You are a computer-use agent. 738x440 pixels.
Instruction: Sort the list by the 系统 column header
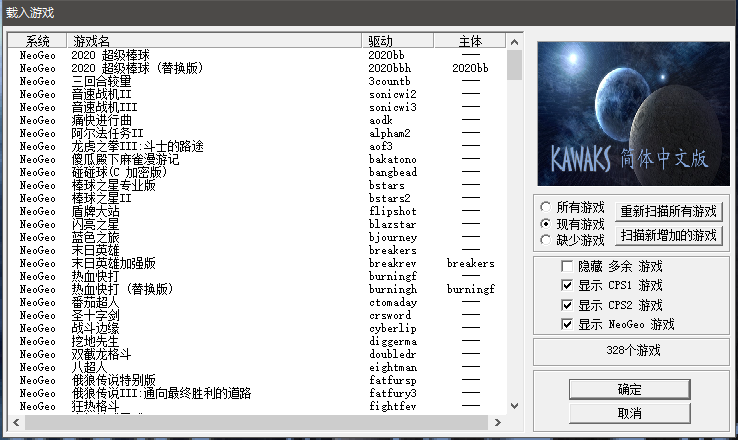click(x=38, y=41)
